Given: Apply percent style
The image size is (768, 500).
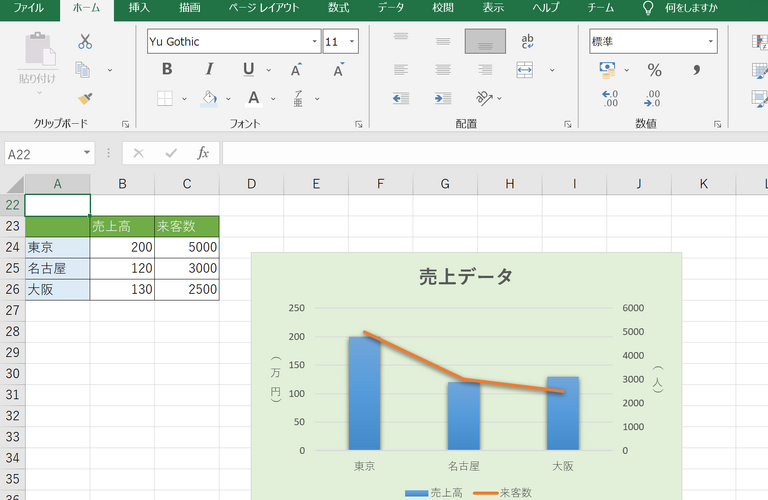Looking at the screenshot, I should click(655, 70).
